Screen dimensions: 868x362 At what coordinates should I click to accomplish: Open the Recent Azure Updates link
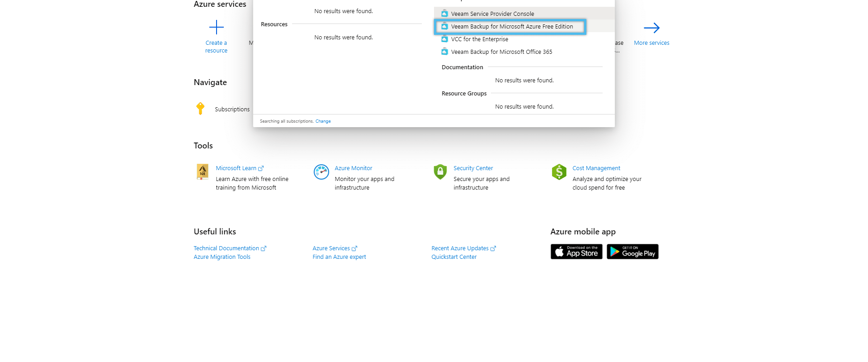click(x=460, y=248)
